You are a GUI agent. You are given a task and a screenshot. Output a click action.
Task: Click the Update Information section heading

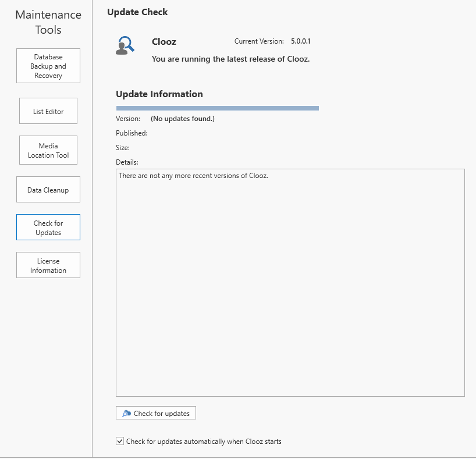pos(159,94)
